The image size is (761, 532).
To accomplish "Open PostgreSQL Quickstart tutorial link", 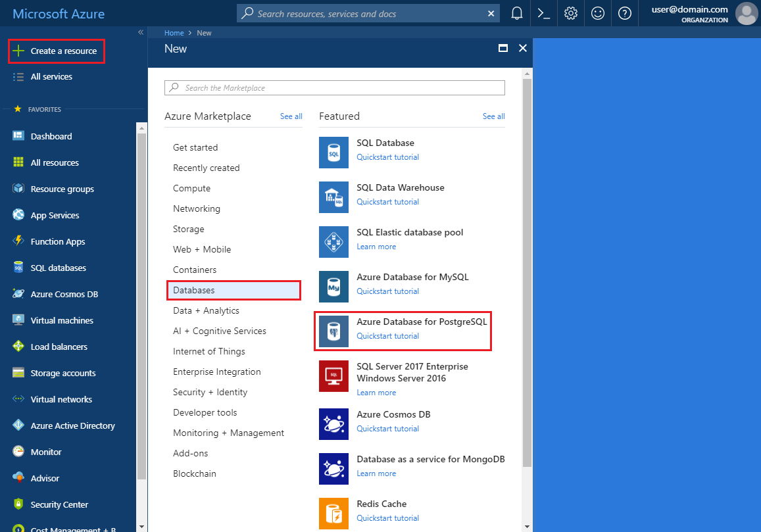I will pos(388,336).
